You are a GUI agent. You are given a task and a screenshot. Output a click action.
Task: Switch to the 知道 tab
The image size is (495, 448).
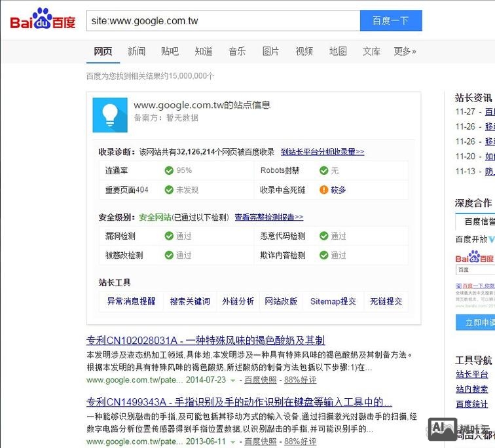click(204, 51)
